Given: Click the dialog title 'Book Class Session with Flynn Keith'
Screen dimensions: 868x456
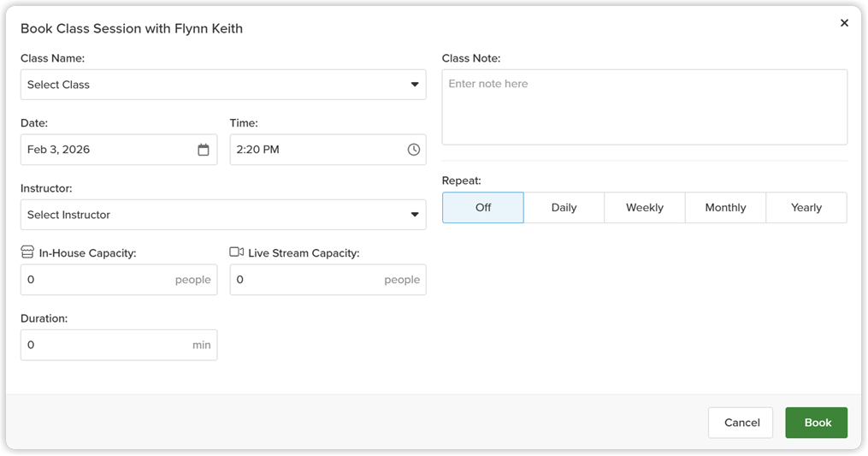Looking at the screenshot, I should [x=132, y=29].
